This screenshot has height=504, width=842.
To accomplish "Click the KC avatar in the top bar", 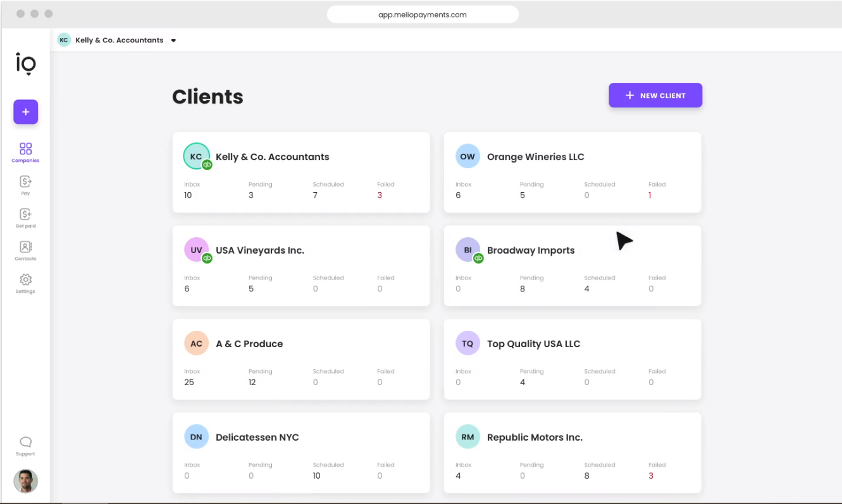I will tap(64, 40).
